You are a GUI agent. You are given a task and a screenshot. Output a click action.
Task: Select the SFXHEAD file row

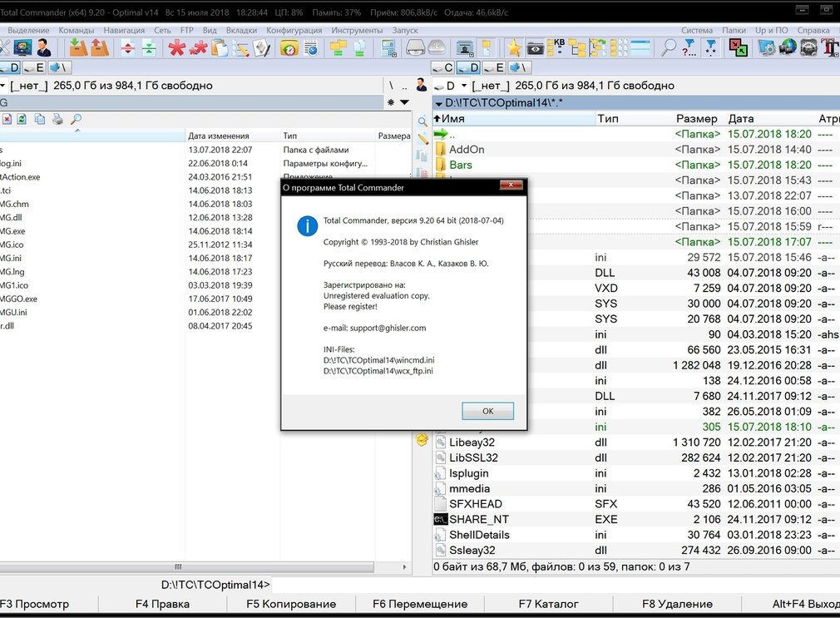coord(635,504)
